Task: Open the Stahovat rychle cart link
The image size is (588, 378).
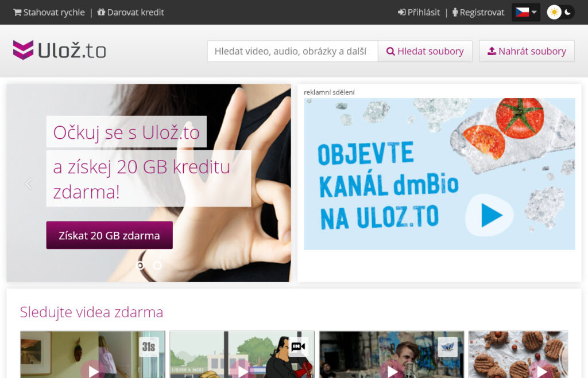Action: [x=49, y=13]
